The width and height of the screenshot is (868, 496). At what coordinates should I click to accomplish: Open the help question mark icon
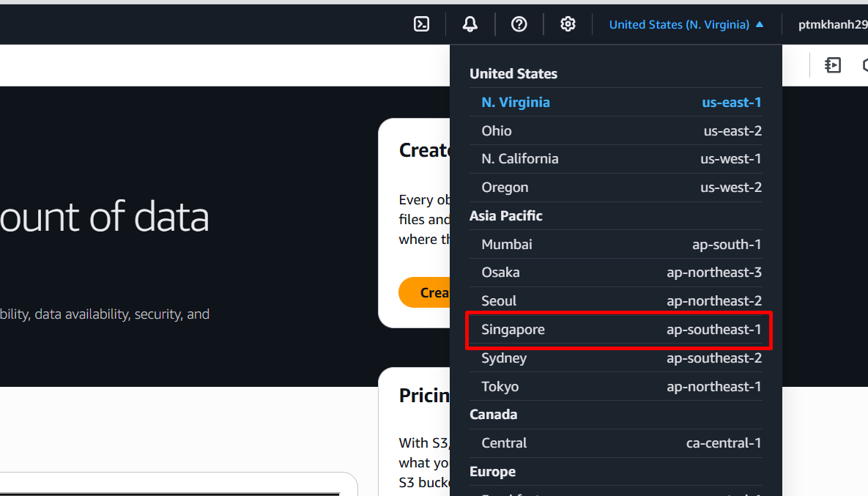pyautogui.click(x=519, y=24)
